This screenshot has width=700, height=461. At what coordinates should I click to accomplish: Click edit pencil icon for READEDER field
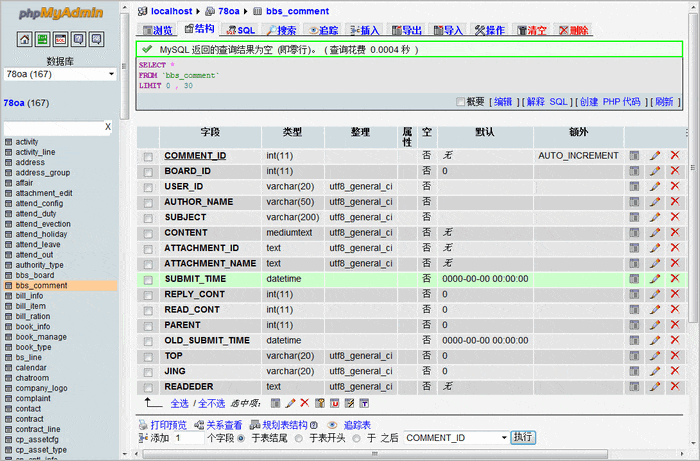[655, 387]
